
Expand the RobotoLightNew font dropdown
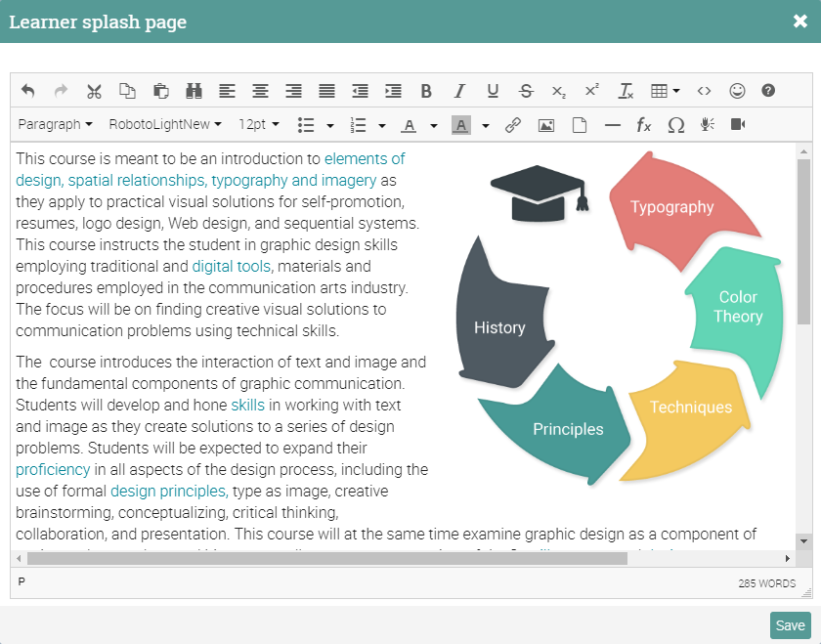pyautogui.click(x=165, y=125)
